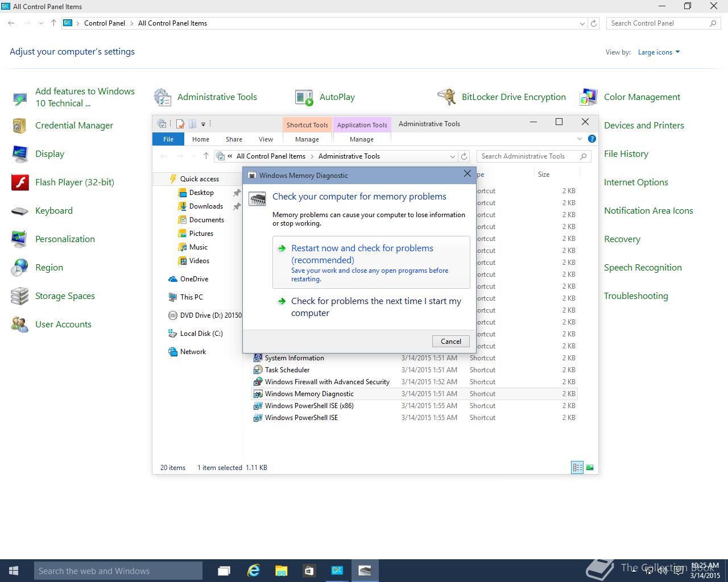Click Properties icon in Explorer quick access toolbar

click(x=180, y=123)
